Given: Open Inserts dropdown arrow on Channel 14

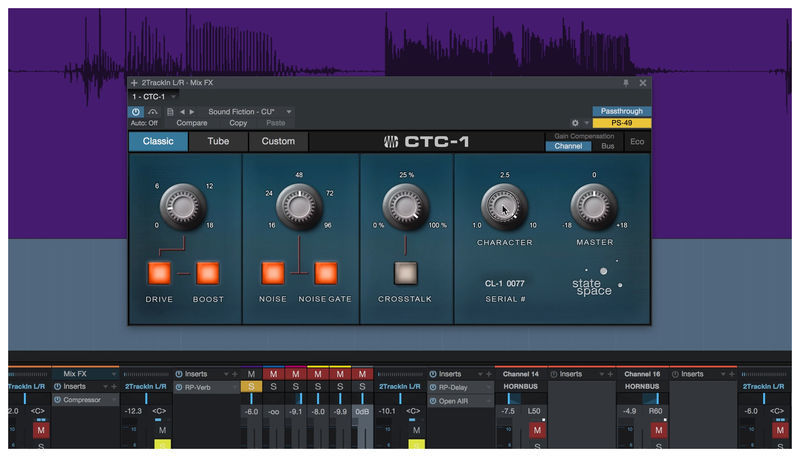Looking at the screenshot, I should [x=602, y=374].
